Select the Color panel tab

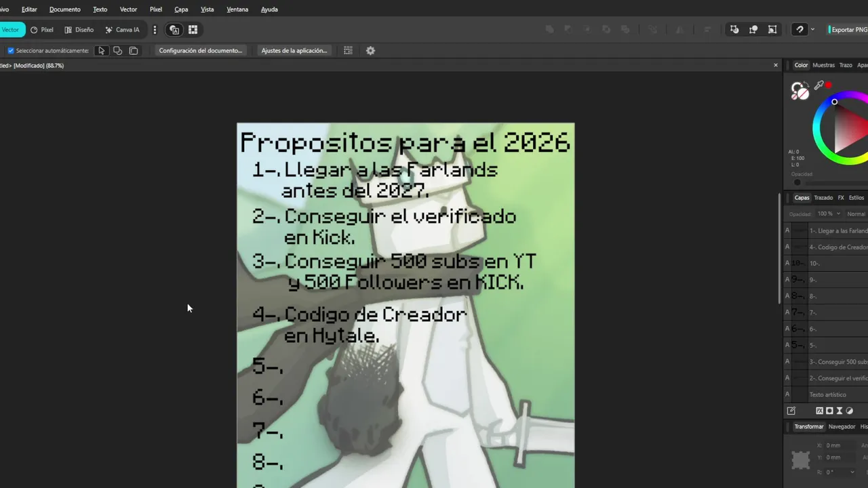click(802, 66)
